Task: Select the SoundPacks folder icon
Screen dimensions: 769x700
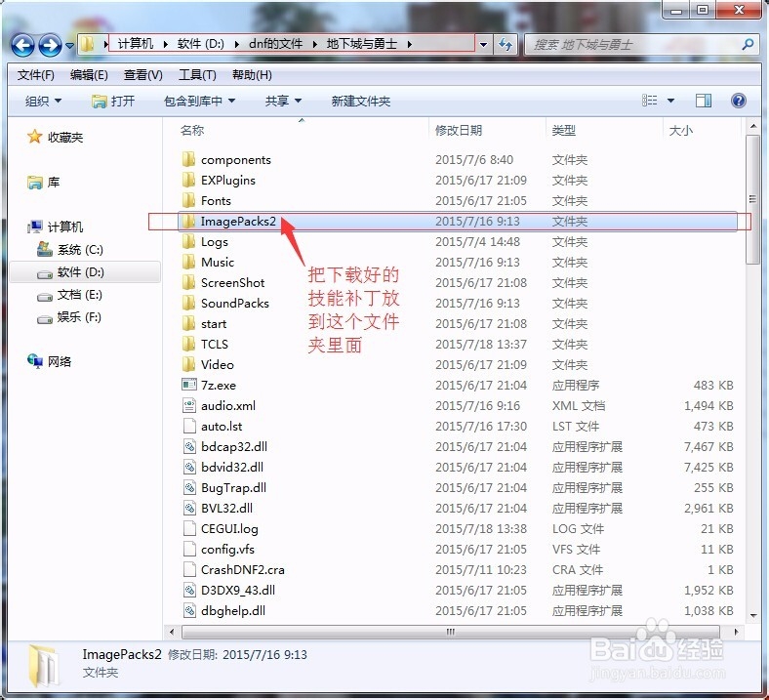Action: coord(188,304)
